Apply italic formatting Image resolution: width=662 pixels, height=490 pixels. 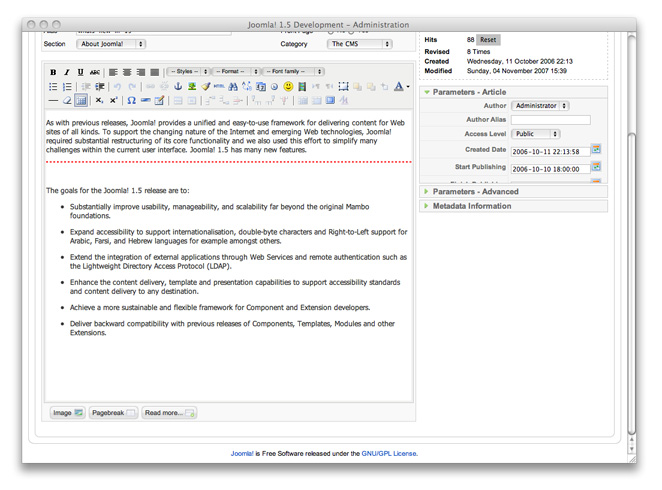(67, 72)
